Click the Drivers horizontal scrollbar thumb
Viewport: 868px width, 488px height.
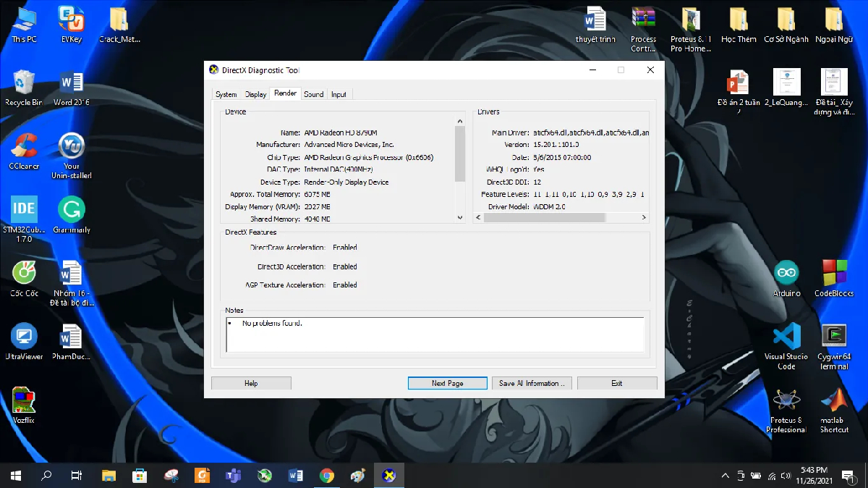click(543, 217)
